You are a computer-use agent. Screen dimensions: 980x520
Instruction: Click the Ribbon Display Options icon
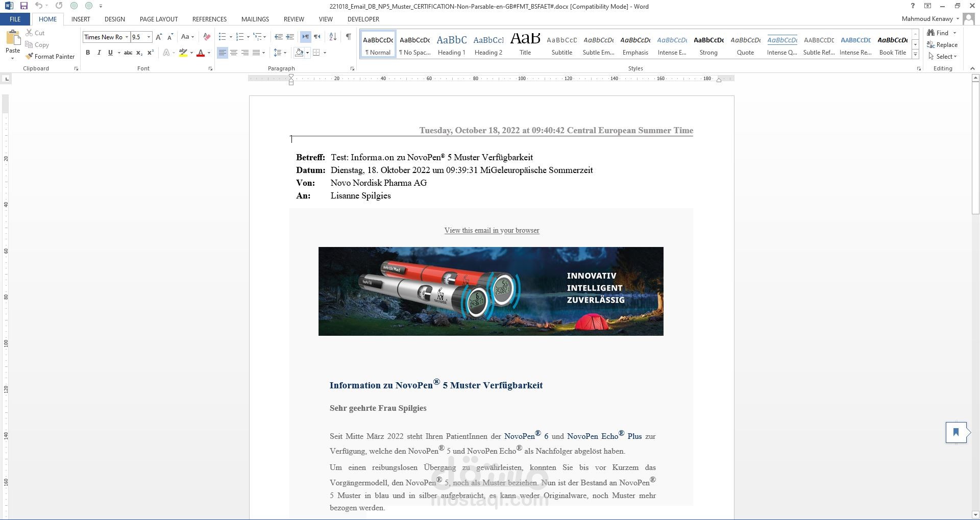click(927, 6)
